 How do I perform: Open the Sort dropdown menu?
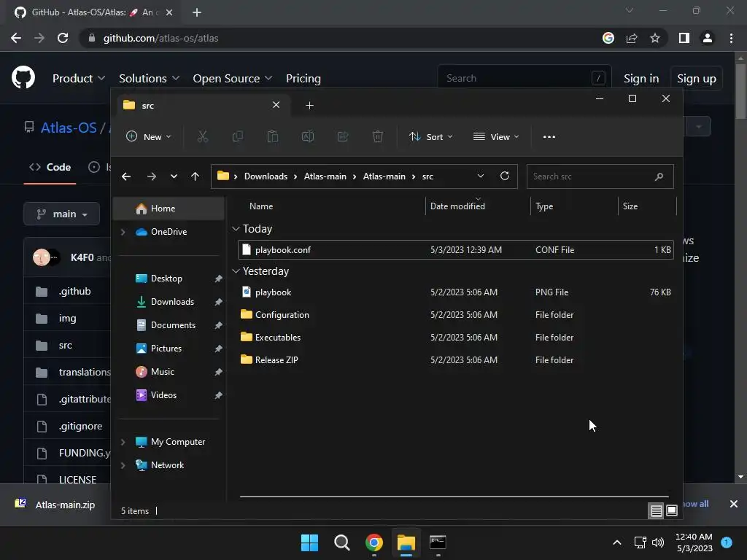pos(430,136)
